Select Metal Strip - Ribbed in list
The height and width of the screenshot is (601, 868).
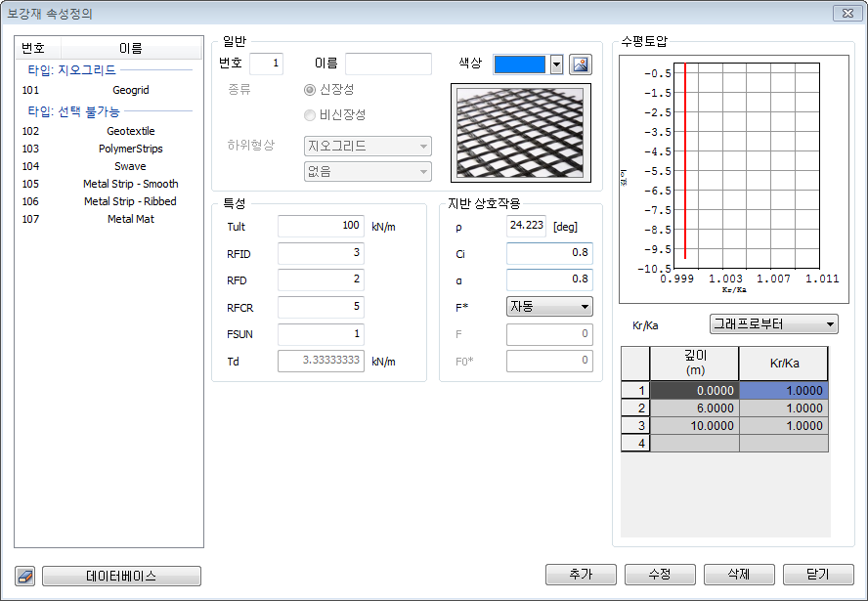[130, 201]
